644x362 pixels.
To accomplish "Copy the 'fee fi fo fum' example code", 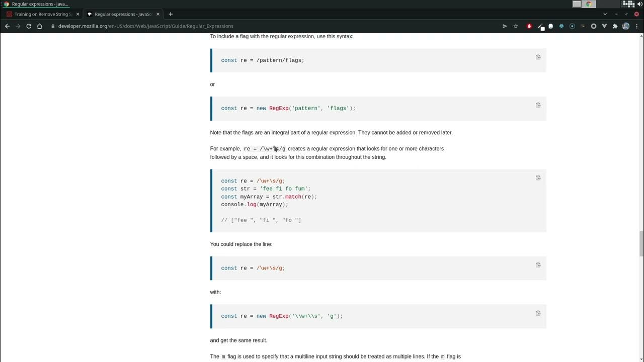I will (x=538, y=178).
